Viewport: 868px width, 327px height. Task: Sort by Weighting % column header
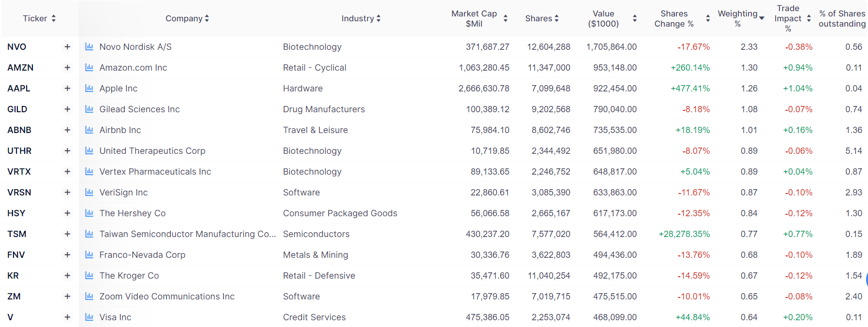[x=740, y=18]
